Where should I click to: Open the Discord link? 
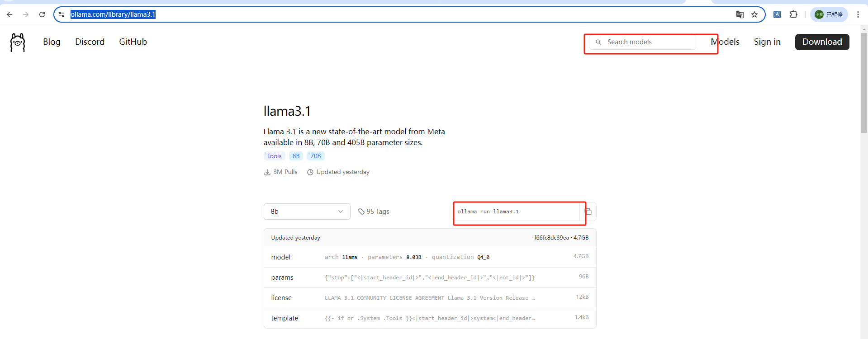pyautogui.click(x=90, y=42)
